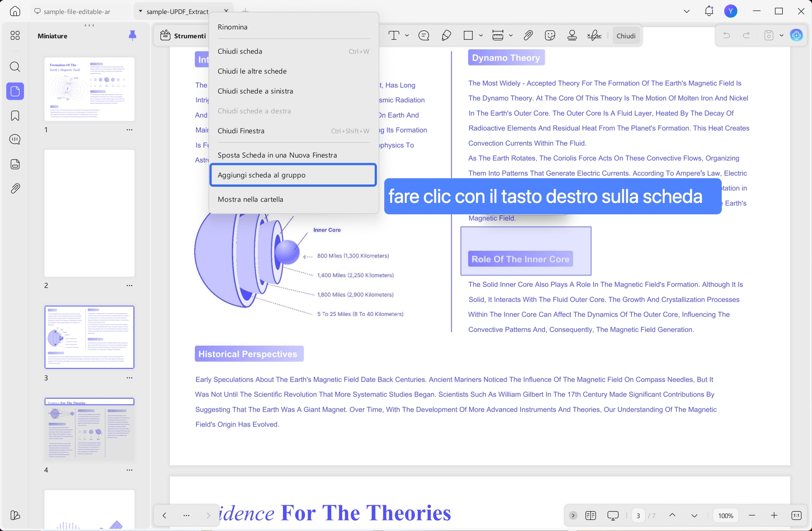This screenshot has height=531, width=812.
Task: Zoom in with the plus button
Action: tap(774, 516)
